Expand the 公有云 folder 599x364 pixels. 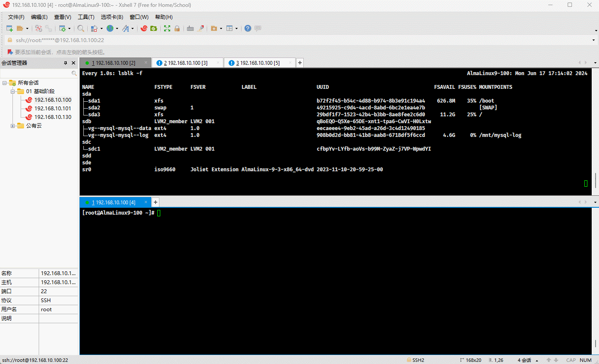pyautogui.click(x=13, y=126)
